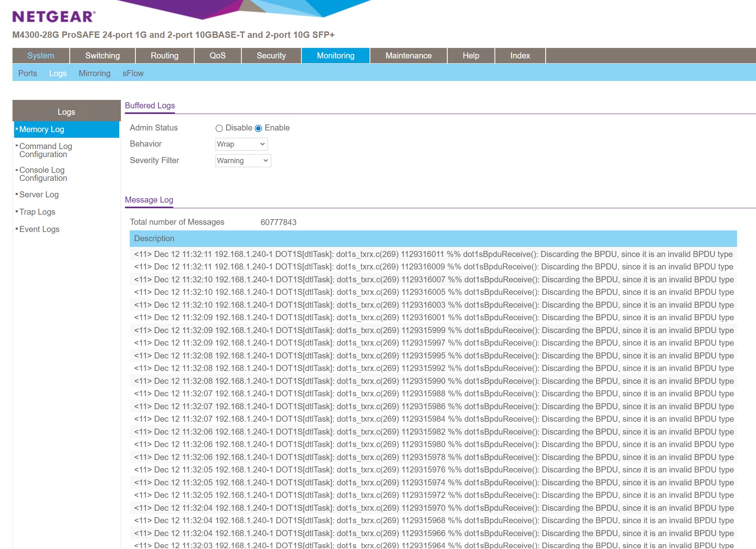Open the Maintenance tab
The image size is (756, 549).
(x=408, y=56)
